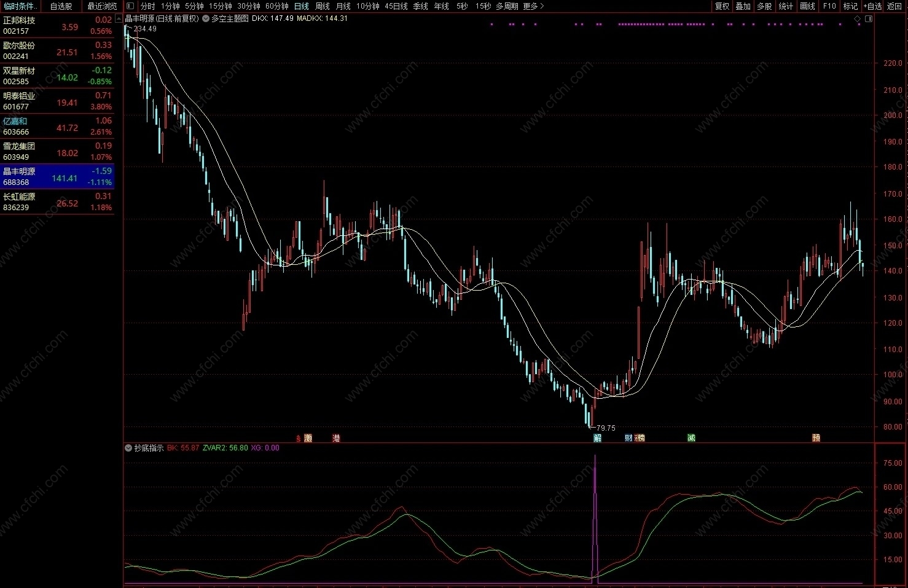This screenshot has width=908, height=588.
Task: Expand the 更多 periods menu
Action: pos(533,6)
